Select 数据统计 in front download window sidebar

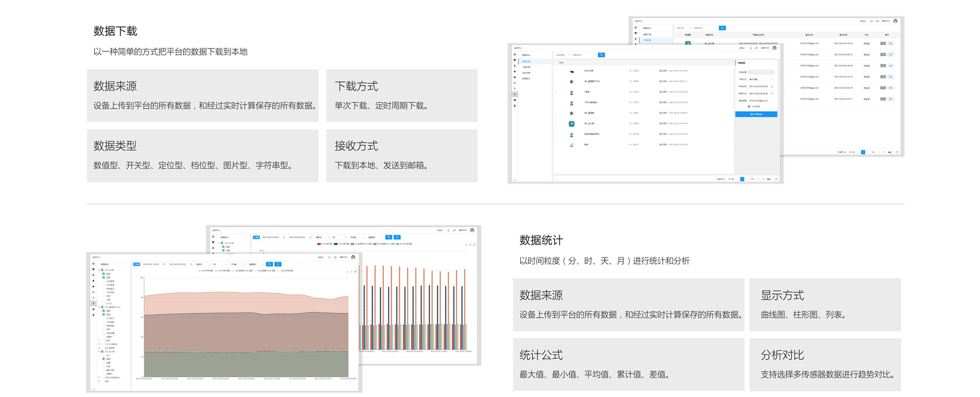(526, 78)
